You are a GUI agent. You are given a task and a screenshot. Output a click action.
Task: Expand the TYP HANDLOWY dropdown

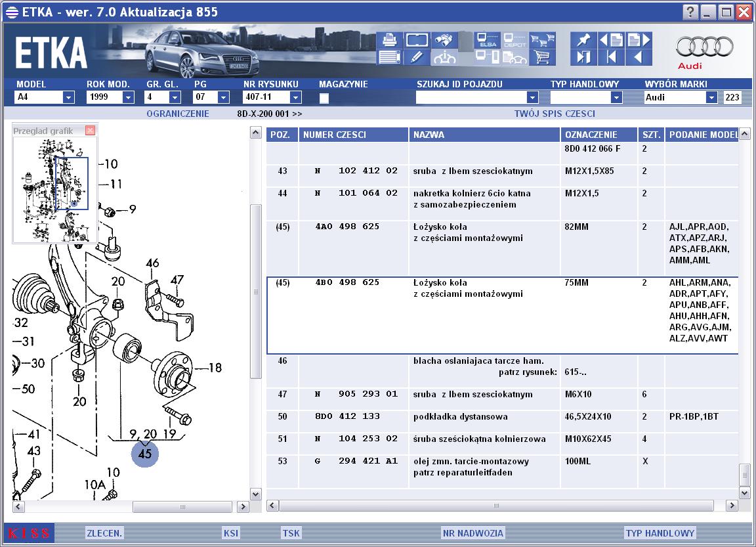tap(616, 97)
